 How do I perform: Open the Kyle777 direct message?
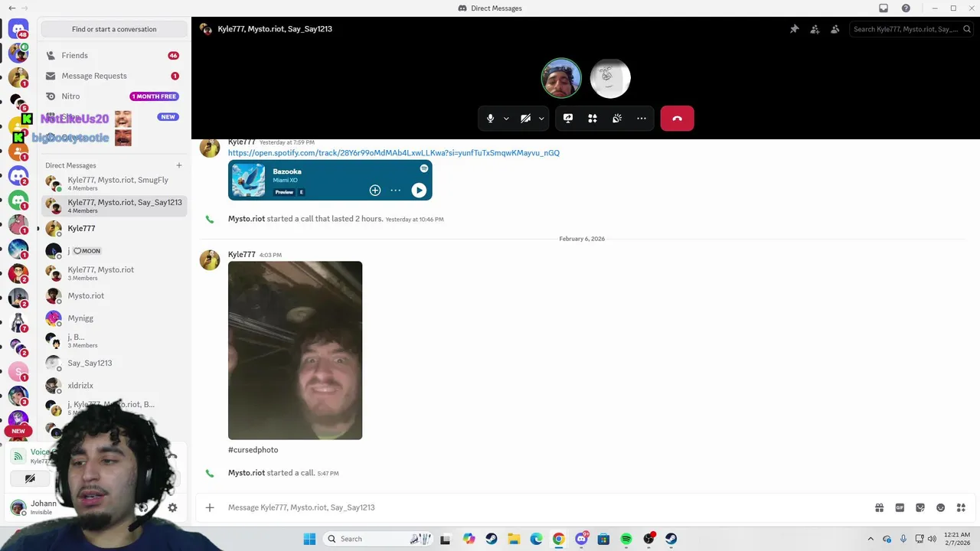tap(114, 228)
